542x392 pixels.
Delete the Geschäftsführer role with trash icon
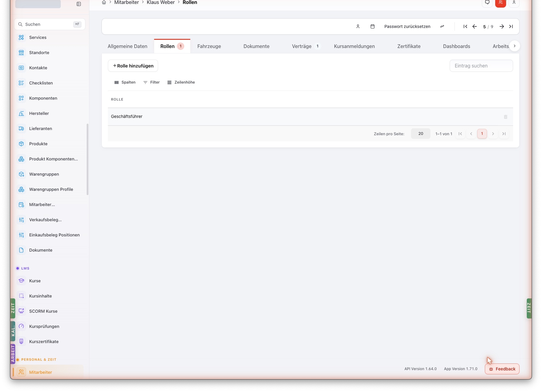point(506,117)
